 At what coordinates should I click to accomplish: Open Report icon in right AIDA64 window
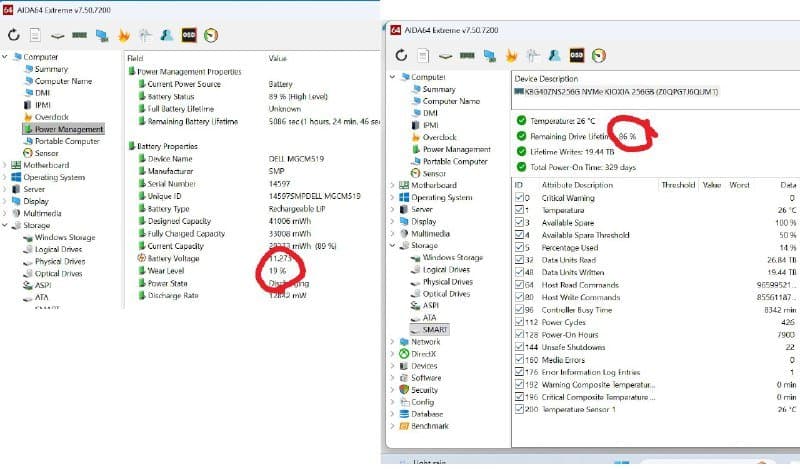click(423, 56)
